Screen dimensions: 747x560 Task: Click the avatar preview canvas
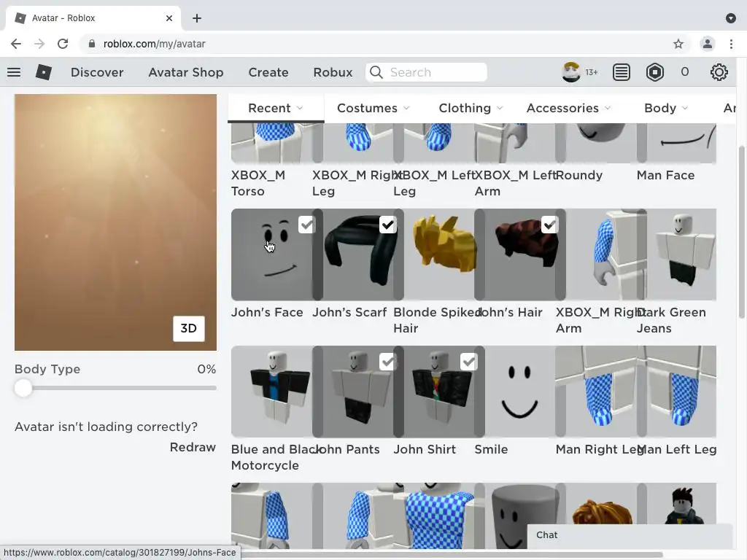pyautogui.click(x=115, y=222)
